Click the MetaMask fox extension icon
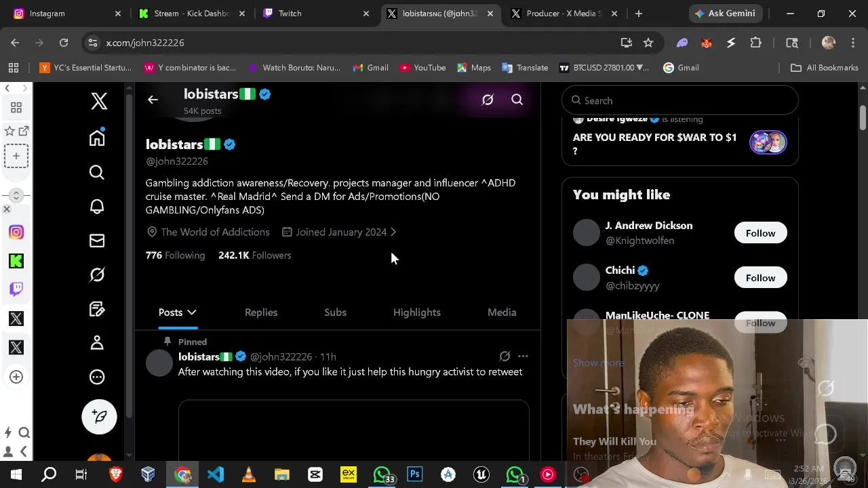The height and width of the screenshot is (488, 868). 707,43
